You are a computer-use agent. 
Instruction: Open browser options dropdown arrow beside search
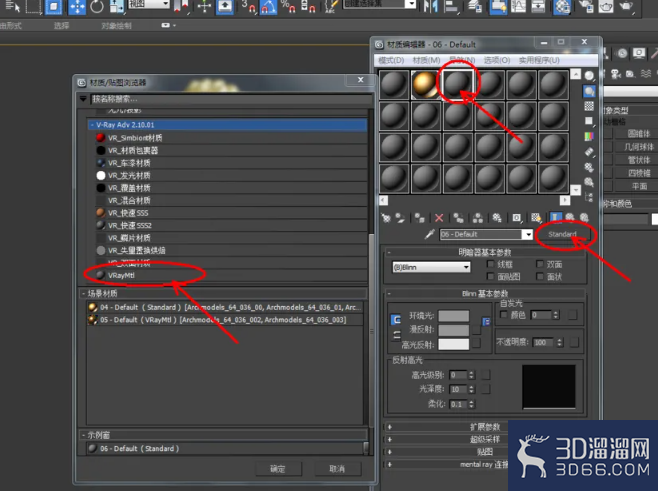[83, 99]
